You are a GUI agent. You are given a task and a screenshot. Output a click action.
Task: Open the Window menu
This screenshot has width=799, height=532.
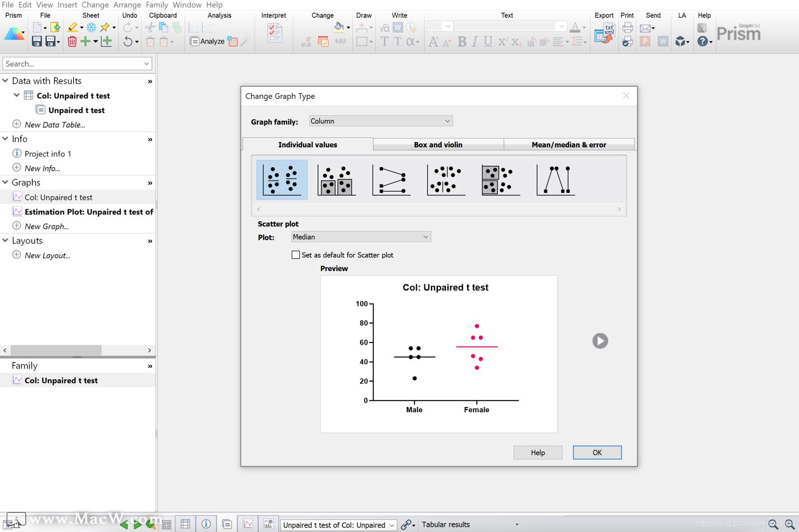point(187,5)
